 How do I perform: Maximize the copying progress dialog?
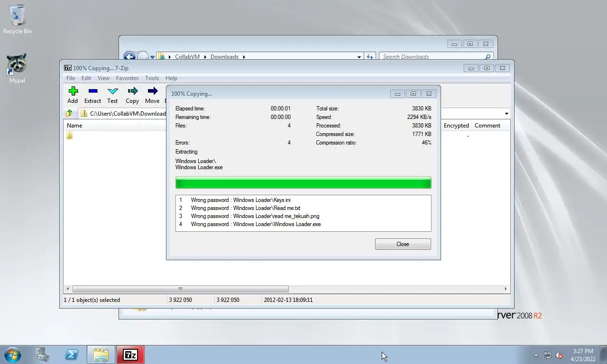(x=413, y=94)
